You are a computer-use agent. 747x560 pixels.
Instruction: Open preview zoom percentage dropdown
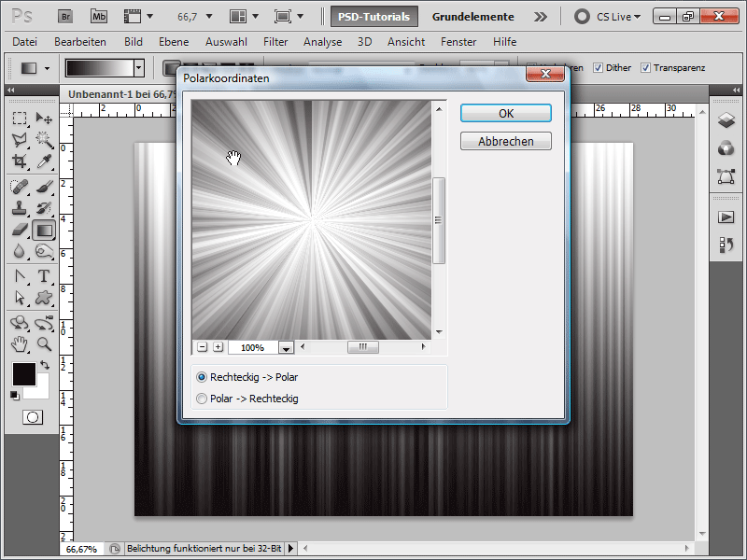point(286,347)
